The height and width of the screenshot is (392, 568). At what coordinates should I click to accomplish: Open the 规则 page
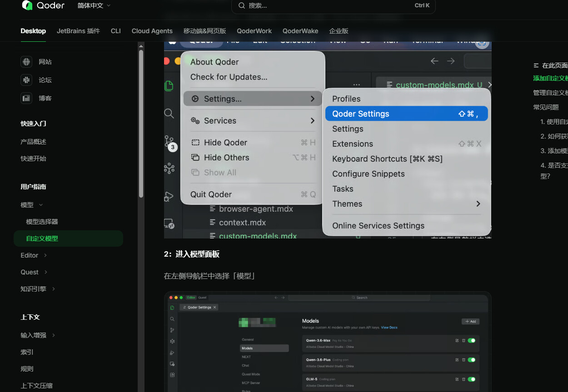27,369
